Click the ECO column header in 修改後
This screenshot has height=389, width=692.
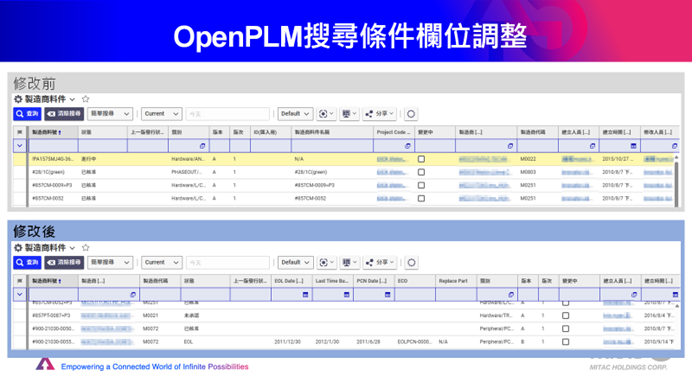(415, 281)
